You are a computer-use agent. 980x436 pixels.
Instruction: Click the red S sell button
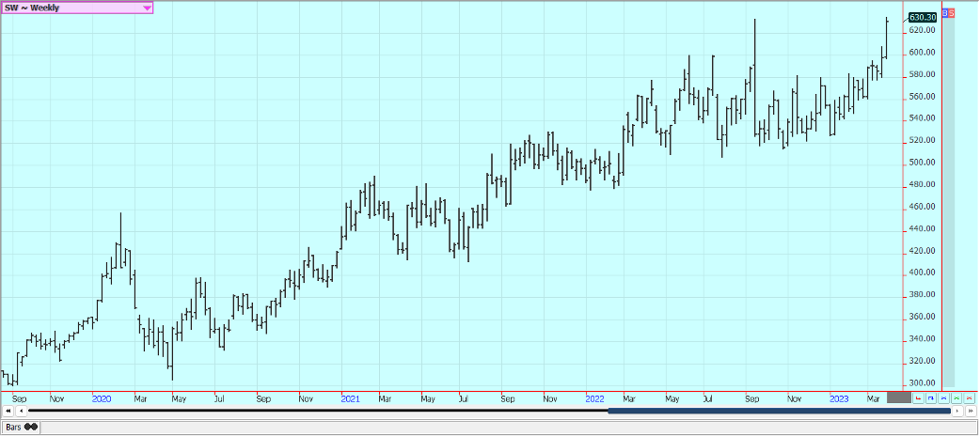951,13
